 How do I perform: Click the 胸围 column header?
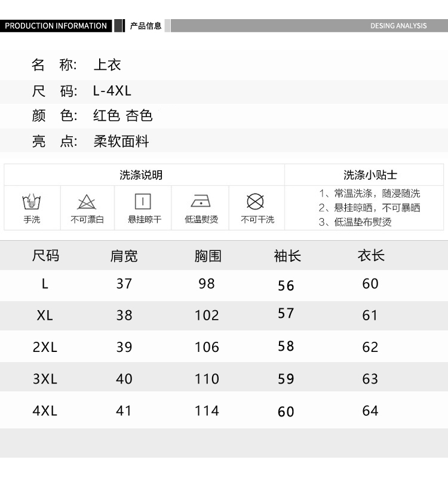(208, 256)
